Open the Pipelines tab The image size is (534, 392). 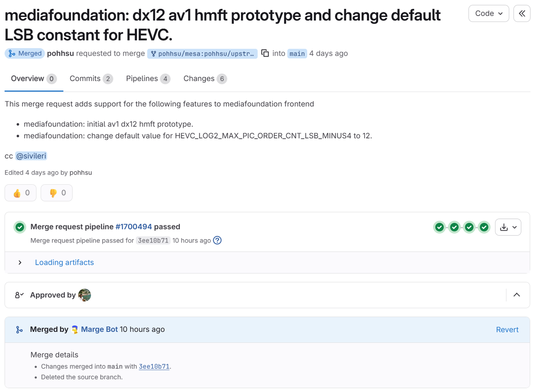pos(148,79)
